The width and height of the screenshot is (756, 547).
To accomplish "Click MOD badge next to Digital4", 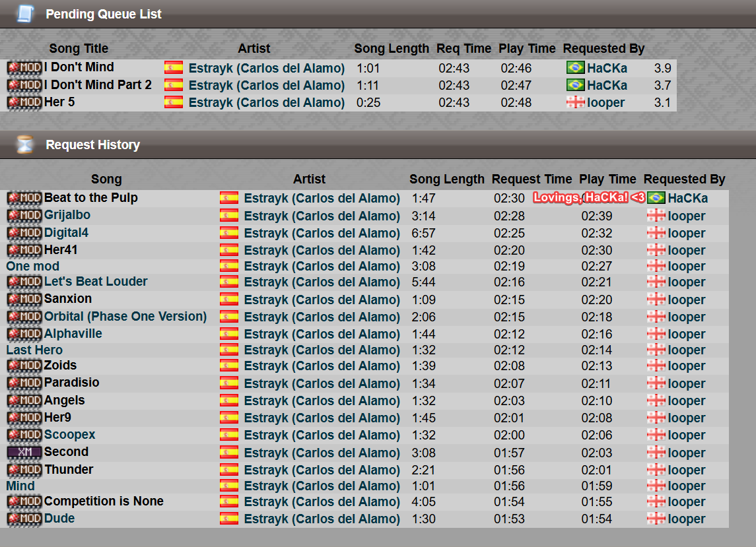I will tap(24, 234).
